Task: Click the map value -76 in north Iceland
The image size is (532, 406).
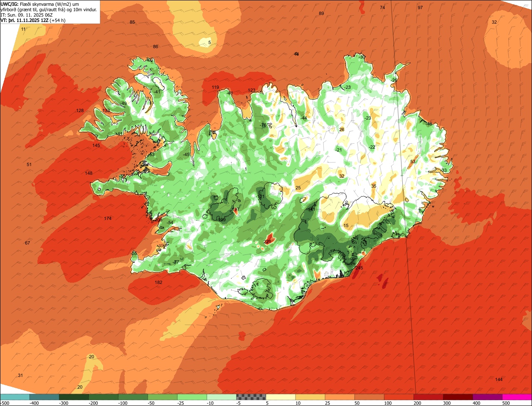Action: coord(263,125)
